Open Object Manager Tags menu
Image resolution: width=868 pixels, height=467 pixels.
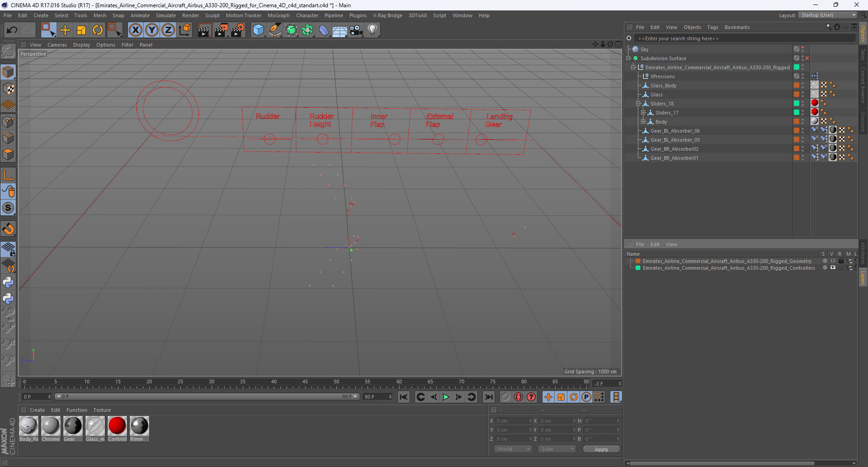pyautogui.click(x=712, y=27)
